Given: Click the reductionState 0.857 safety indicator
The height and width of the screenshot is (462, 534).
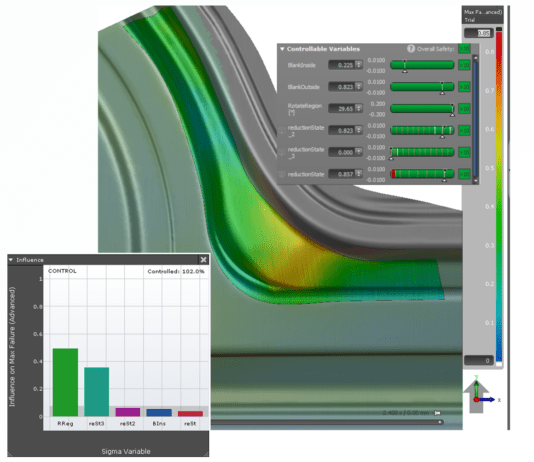Looking at the screenshot, I should [464, 174].
